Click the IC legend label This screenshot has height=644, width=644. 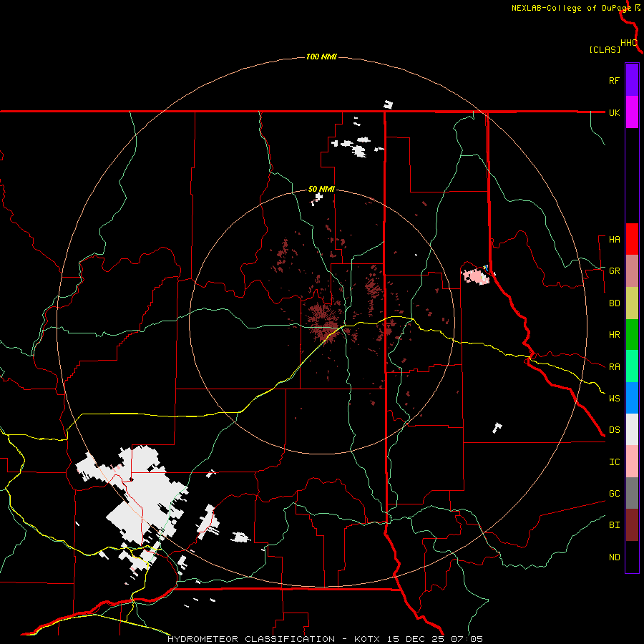614,462
